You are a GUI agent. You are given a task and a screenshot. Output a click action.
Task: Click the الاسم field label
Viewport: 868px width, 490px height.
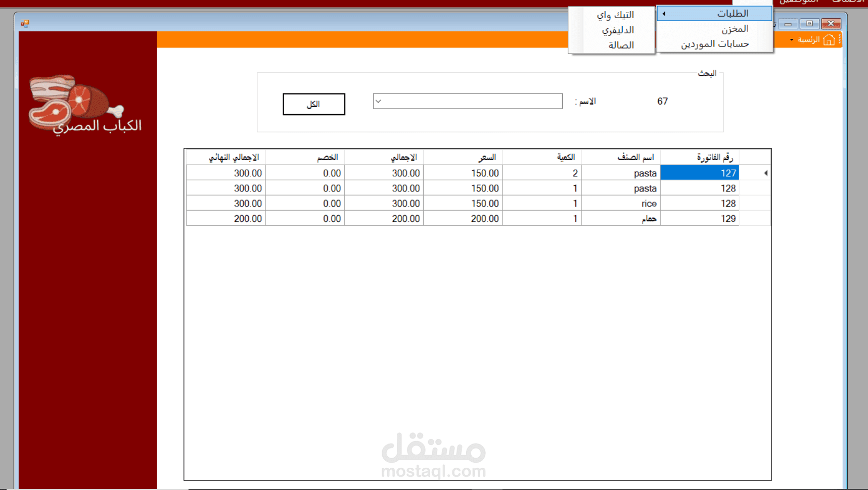coord(585,102)
